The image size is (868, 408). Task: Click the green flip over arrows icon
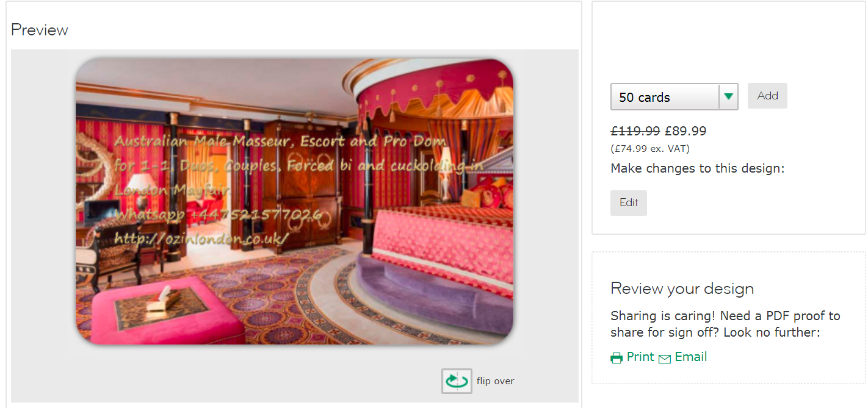click(457, 381)
